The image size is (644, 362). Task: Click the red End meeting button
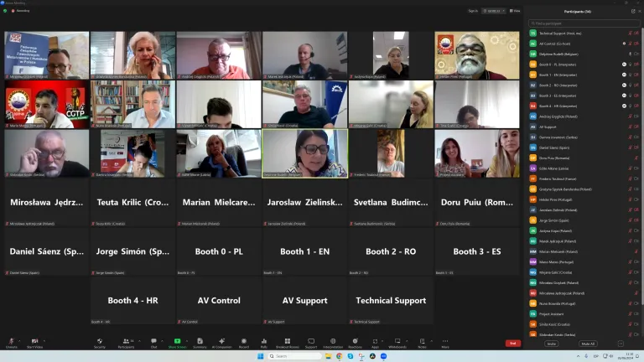point(513,343)
